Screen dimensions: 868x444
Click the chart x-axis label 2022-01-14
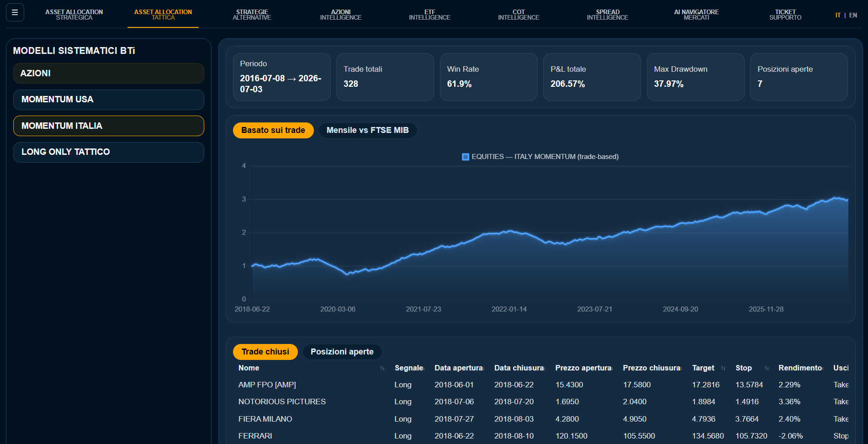tap(509, 309)
